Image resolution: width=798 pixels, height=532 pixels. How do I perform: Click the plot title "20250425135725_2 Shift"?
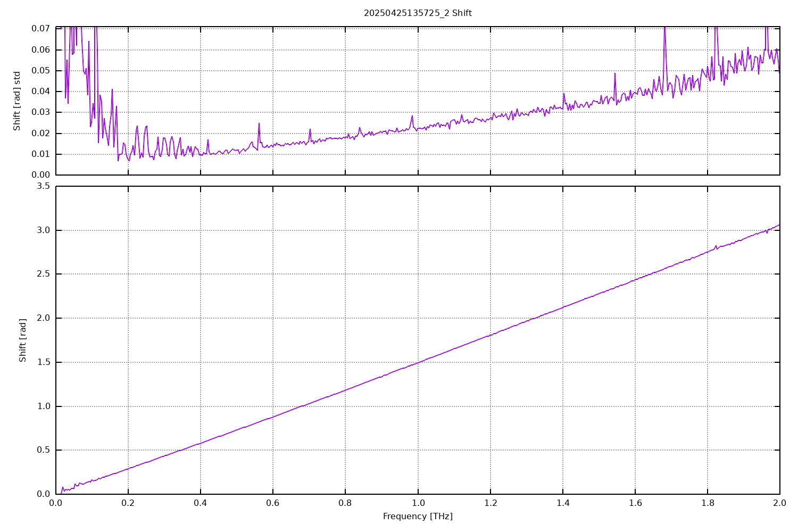click(x=418, y=13)
